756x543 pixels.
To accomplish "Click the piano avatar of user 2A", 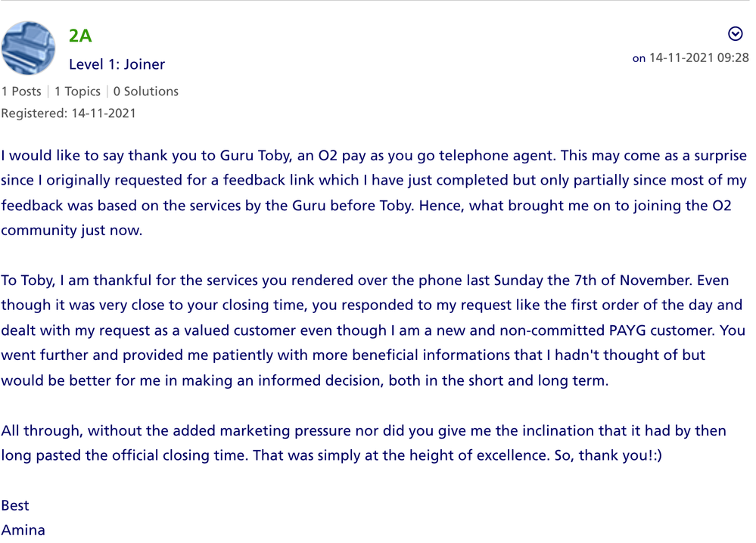I will point(29,48).
